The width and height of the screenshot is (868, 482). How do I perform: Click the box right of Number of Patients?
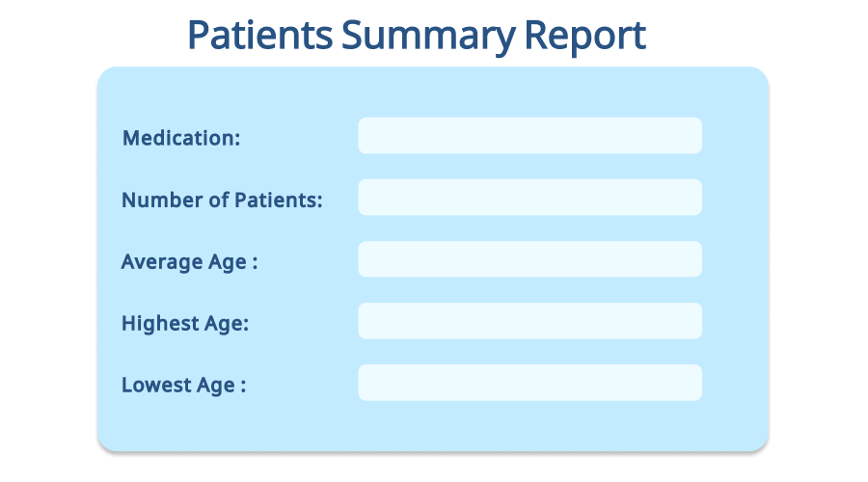click(x=529, y=198)
